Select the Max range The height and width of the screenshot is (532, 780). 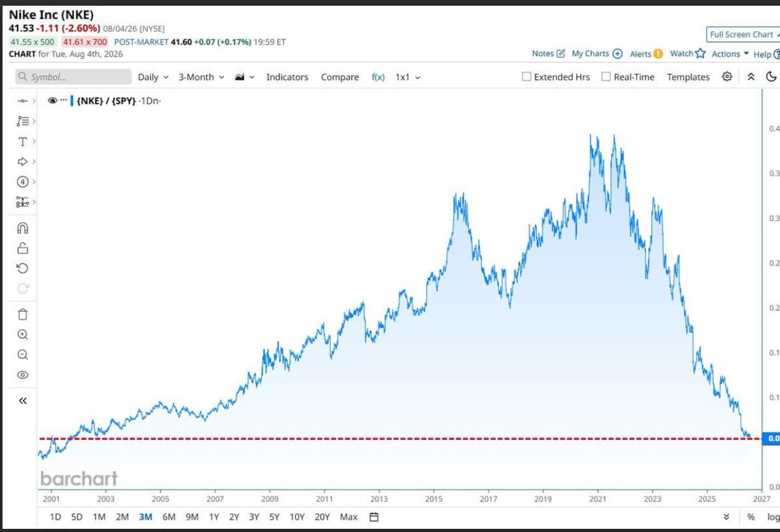pyautogui.click(x=349, y=517)
